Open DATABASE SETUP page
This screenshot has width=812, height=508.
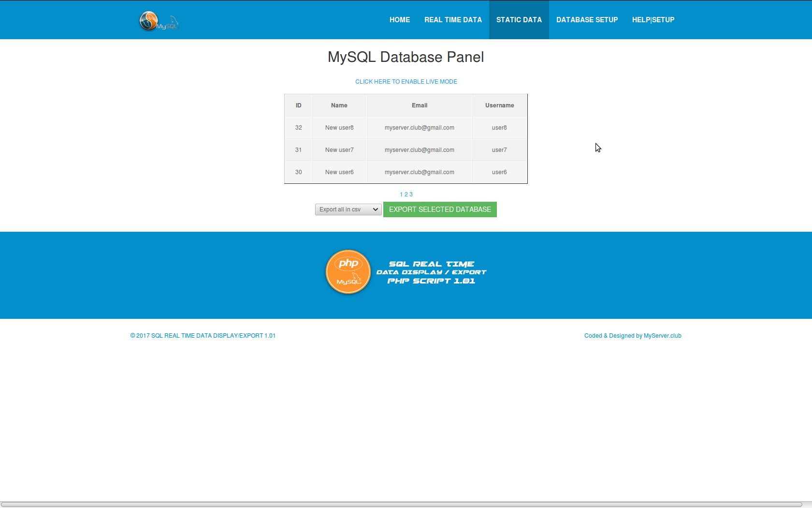pos(587,20)
